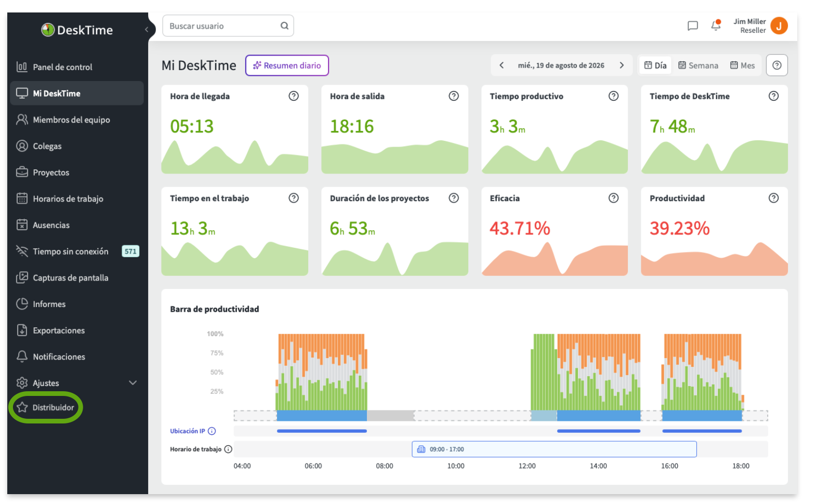Click the search magnifier icon
This screenshot has width=816, height=504.
pos(284,26)
